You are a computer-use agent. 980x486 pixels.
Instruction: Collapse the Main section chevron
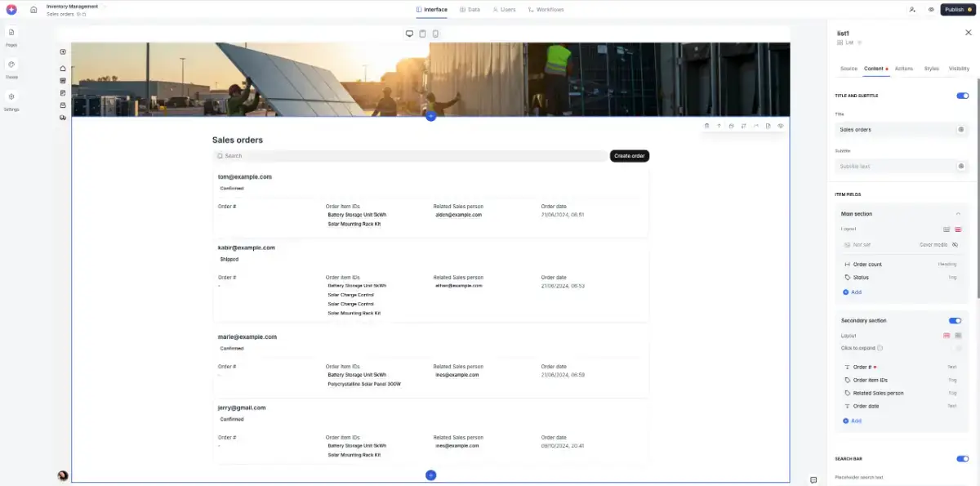coord(958,214)
